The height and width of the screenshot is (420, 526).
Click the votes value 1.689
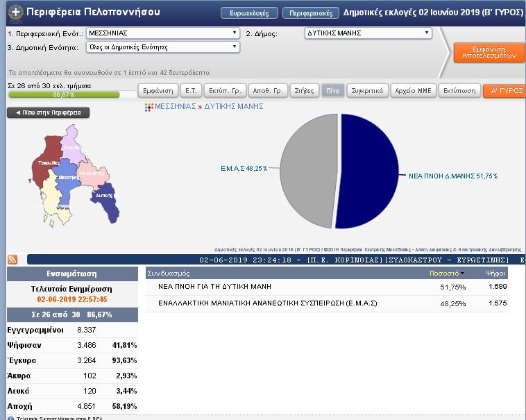coord(498,287)
